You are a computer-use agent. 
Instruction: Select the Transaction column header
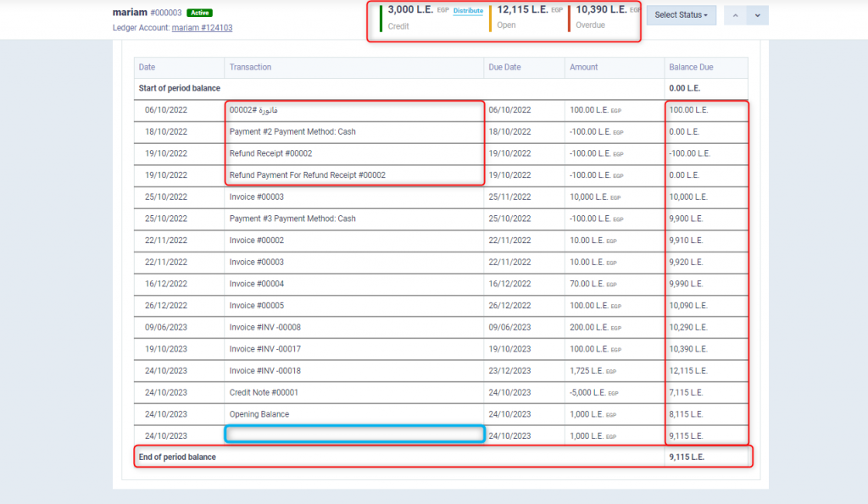click(x=250, y=67)
